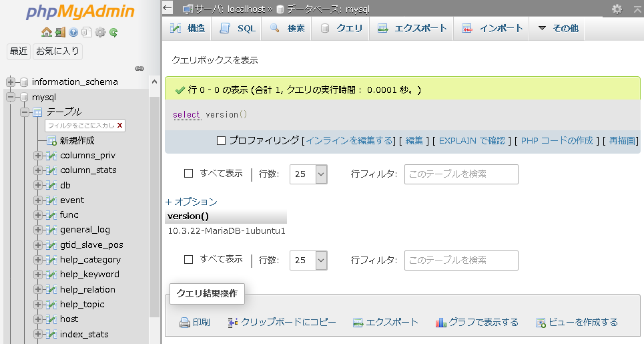Click the database icon beside mysql
Screen dimensions: 644x344
tap(24, 98)
